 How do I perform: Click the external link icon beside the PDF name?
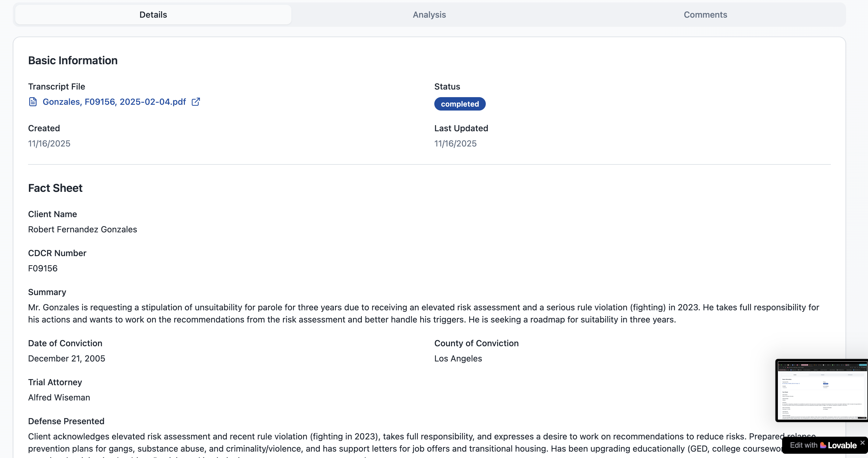[196, 102]
